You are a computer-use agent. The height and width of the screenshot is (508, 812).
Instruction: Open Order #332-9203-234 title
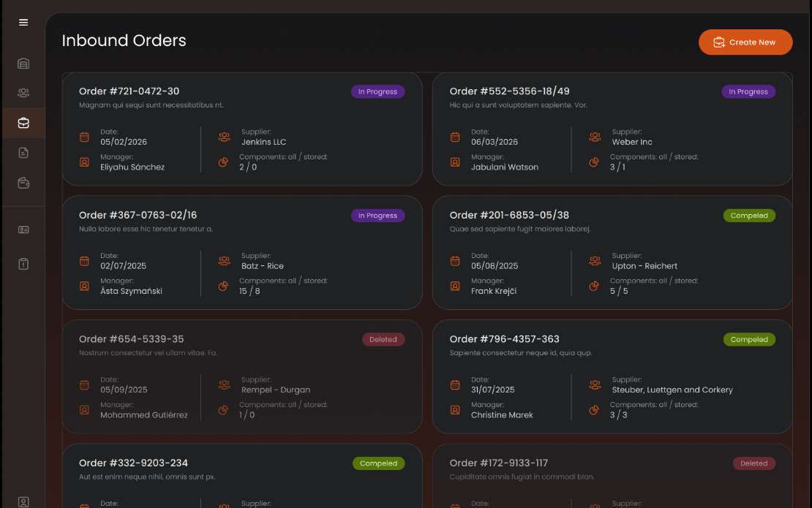(133, 463)
